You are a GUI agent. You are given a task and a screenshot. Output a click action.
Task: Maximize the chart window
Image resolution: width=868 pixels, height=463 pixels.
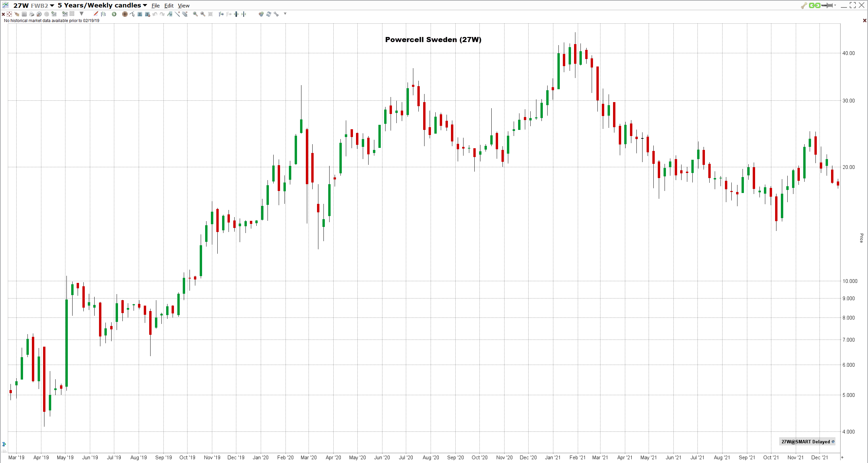coord(853,5)
